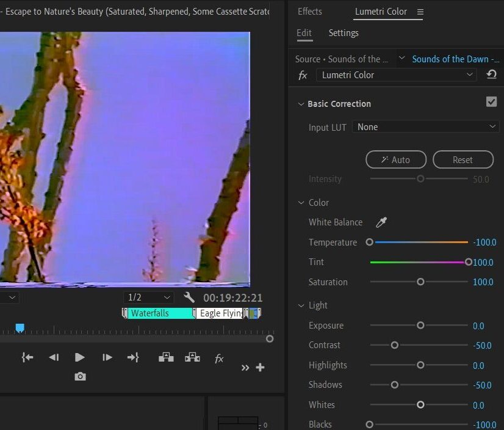Reset the Lumetri Color effect with the circular arrow
The width and height of the screenshot is (504, 430).
pos(491,75)
